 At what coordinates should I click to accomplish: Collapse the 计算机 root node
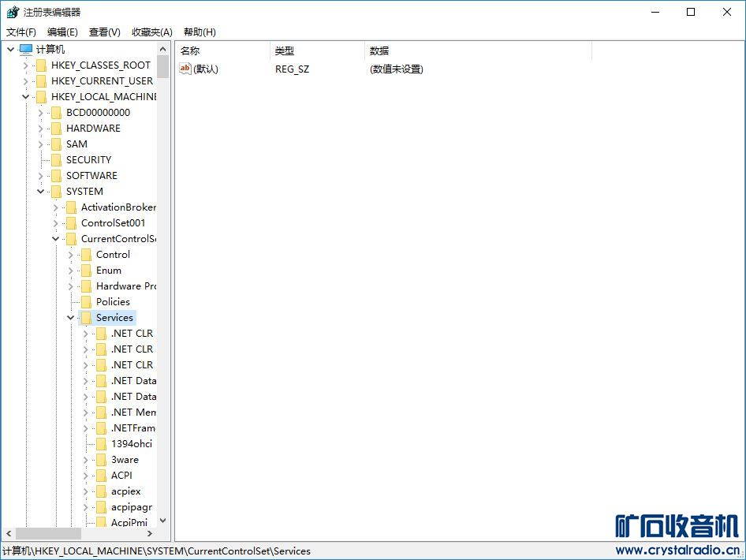coord(10,49)
